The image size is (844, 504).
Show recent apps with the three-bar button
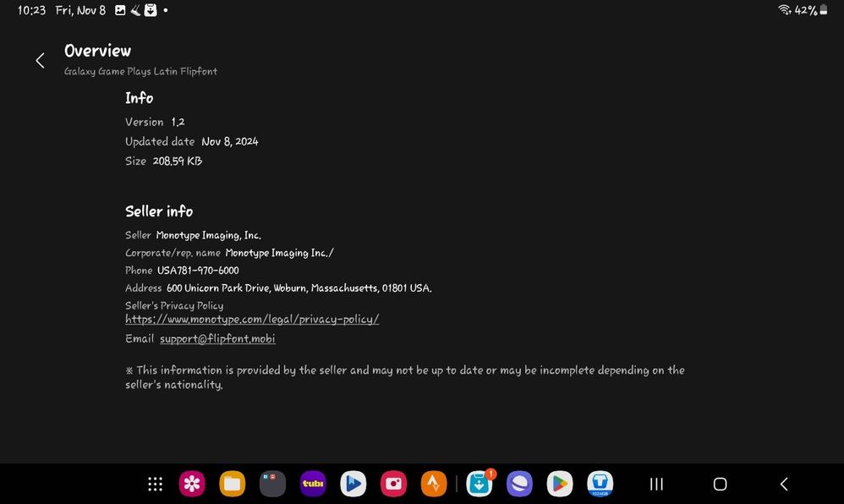tap(656, 484)
